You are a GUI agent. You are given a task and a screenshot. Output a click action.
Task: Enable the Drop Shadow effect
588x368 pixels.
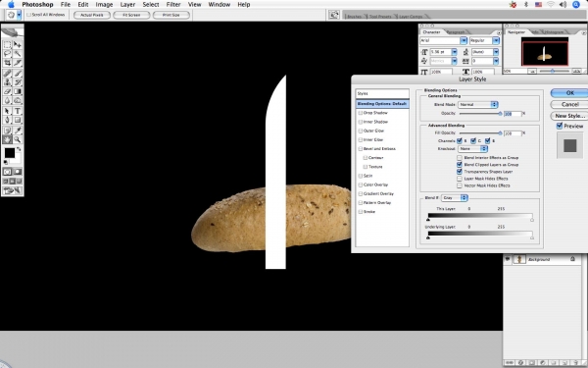(361, 113)
